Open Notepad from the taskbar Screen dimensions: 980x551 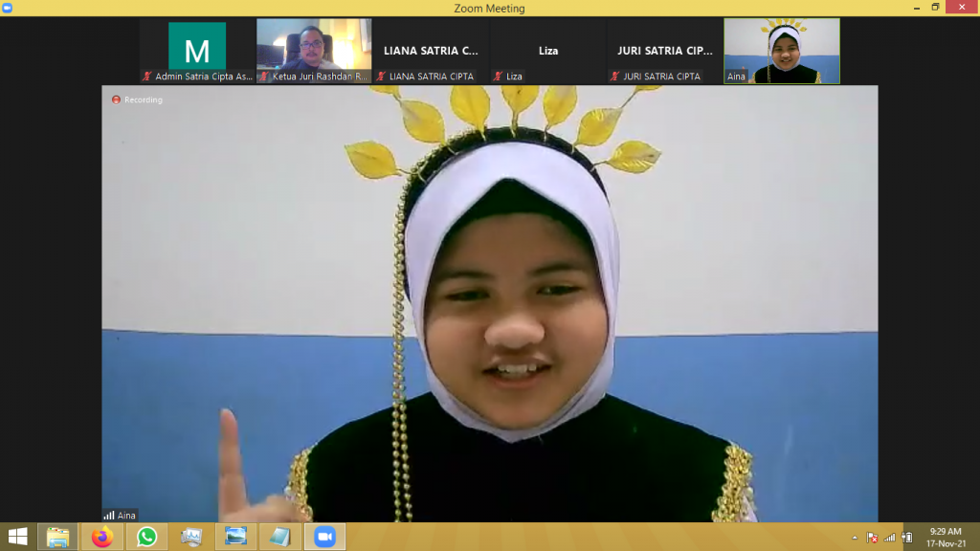pos(278,537)
